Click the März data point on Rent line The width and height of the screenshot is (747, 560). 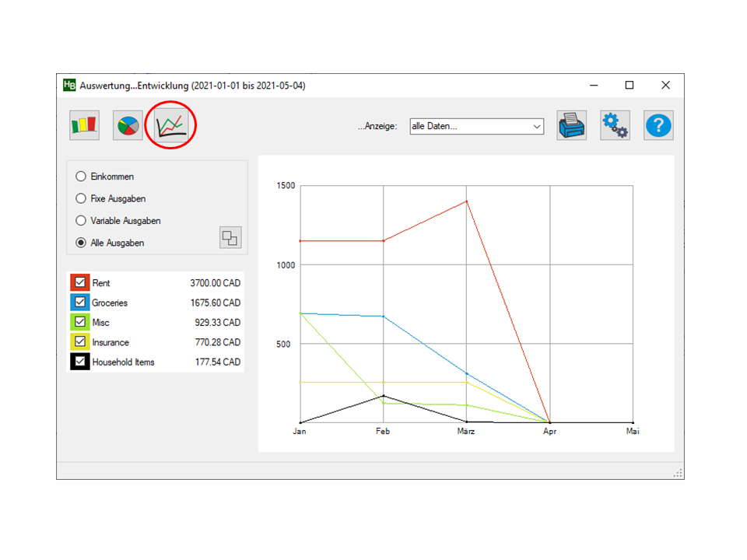466,201
